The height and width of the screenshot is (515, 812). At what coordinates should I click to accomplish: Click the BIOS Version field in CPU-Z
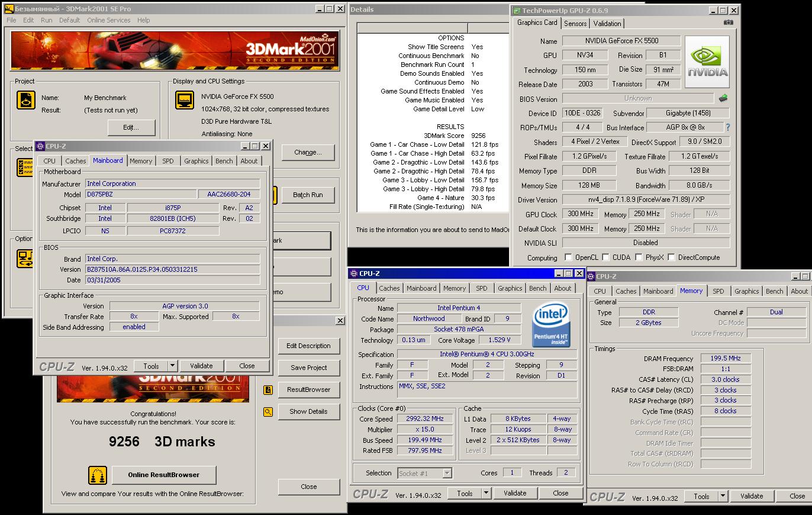click(173, 269)
